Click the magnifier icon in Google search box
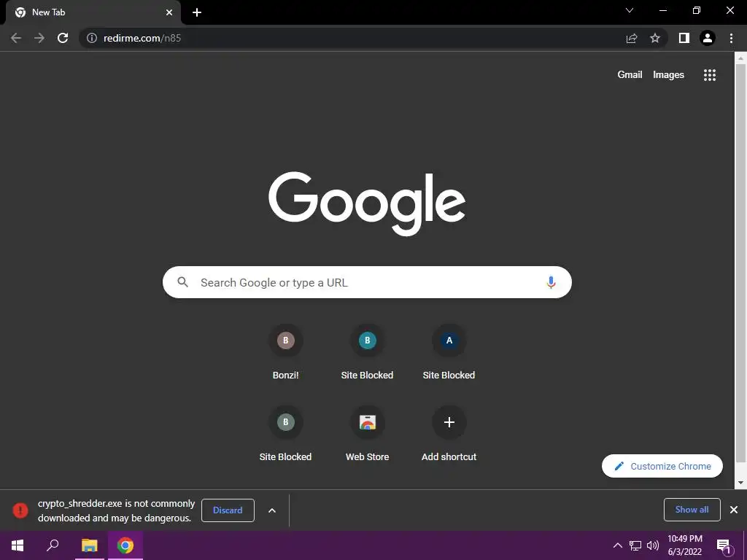The image size is (747, 560). point(182,282)
